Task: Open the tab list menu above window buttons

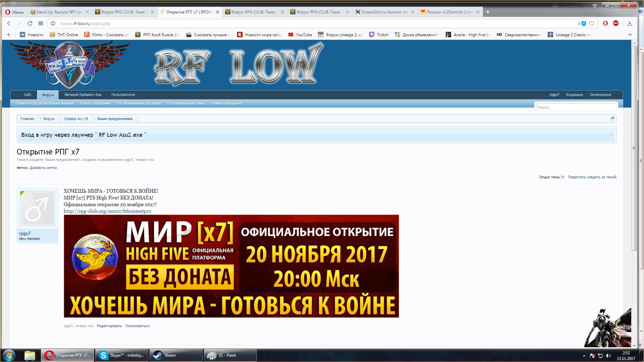Action: click(x=595, y=6)
